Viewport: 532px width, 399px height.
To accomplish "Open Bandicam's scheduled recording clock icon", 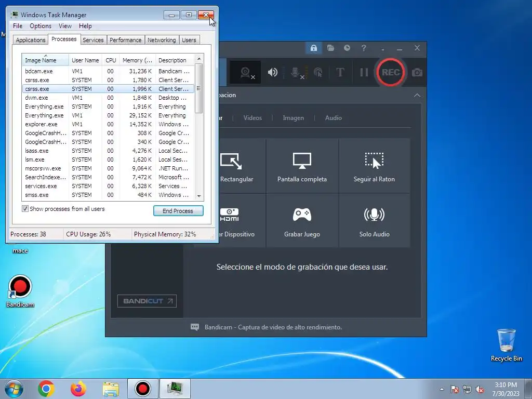I will pyautogui.click(x=347, y=48).
